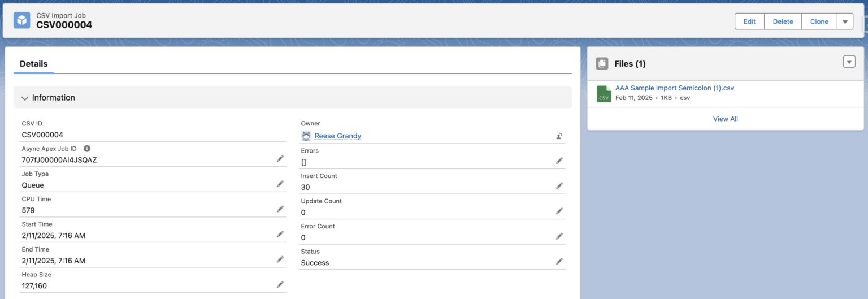The width and height of the screenshot is (868, 299).
Task: Click the file details text Feb 11, 2025
Action: pyautogui.click(x=634, y=98)
